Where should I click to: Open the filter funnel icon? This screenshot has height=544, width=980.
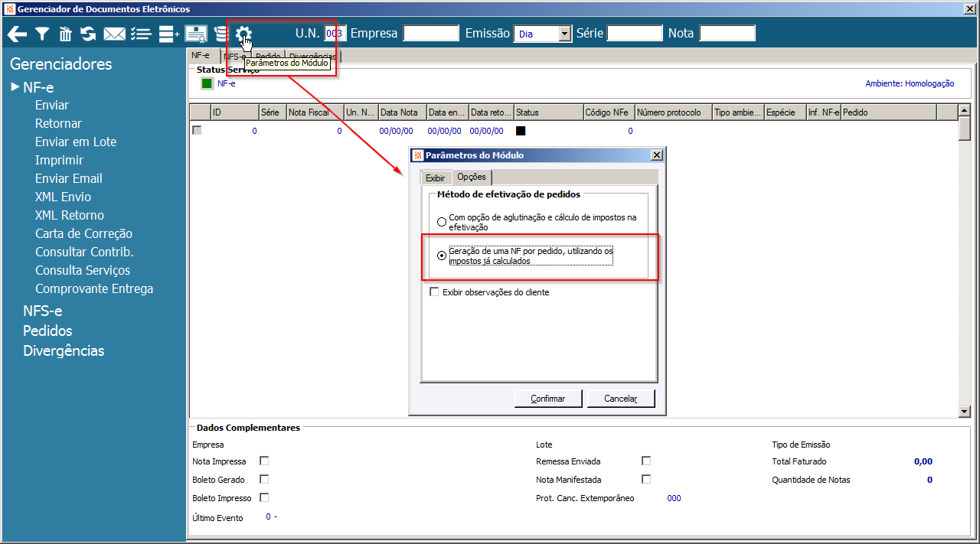[42, 34]
